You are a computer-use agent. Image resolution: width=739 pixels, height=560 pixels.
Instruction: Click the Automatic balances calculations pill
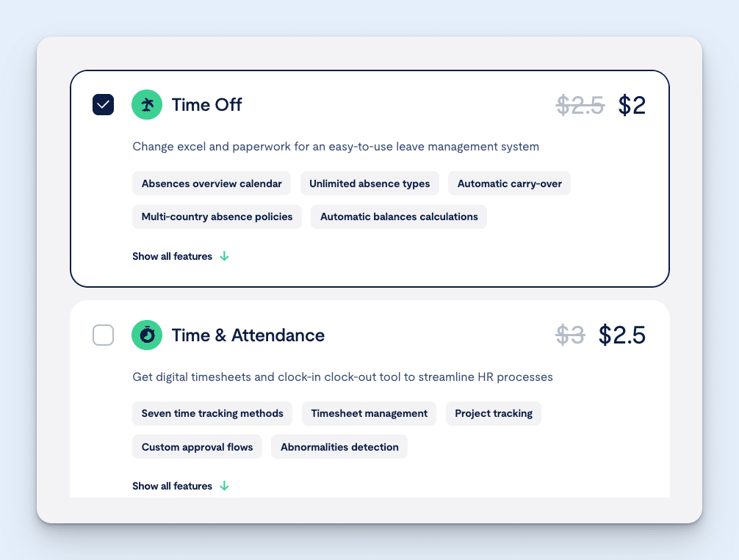[x=399, y=217]
